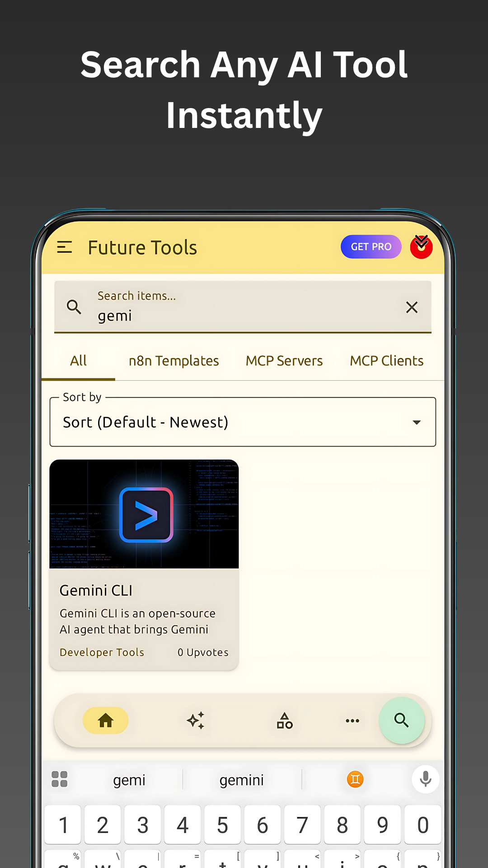Select the MCP Servers tab
Image resolution: width=488 pixels, height=868 pixels.
click(284, 361)
